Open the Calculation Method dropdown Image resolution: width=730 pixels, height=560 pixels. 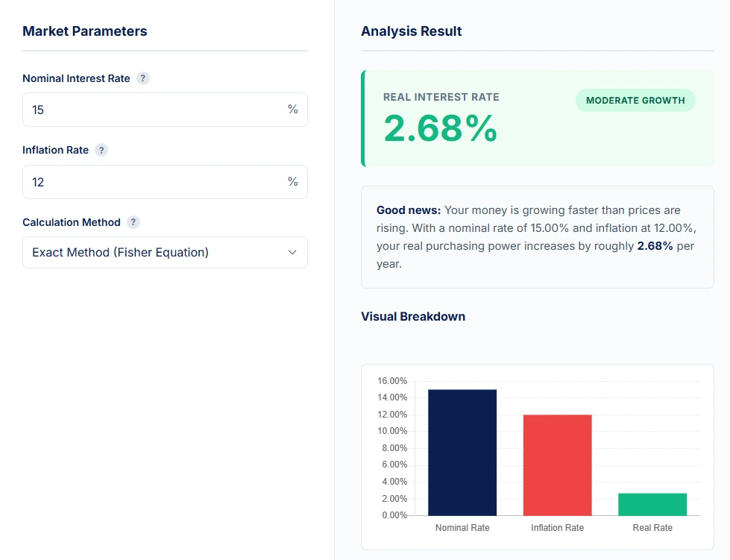[165, 252]
